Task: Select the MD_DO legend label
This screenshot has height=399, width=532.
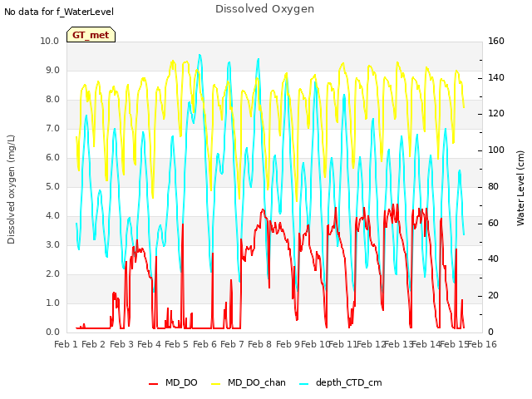Action: point(181,382)
